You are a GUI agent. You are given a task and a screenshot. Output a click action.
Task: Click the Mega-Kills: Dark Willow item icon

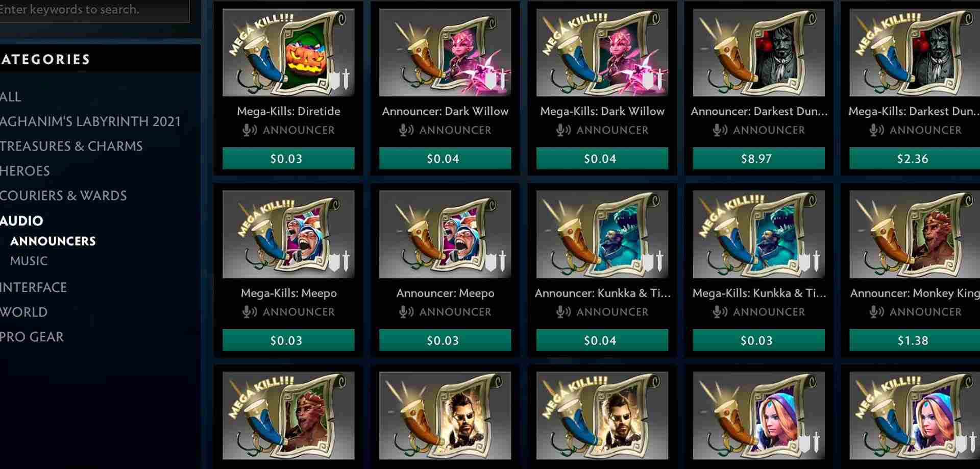(x=602, y=52)
